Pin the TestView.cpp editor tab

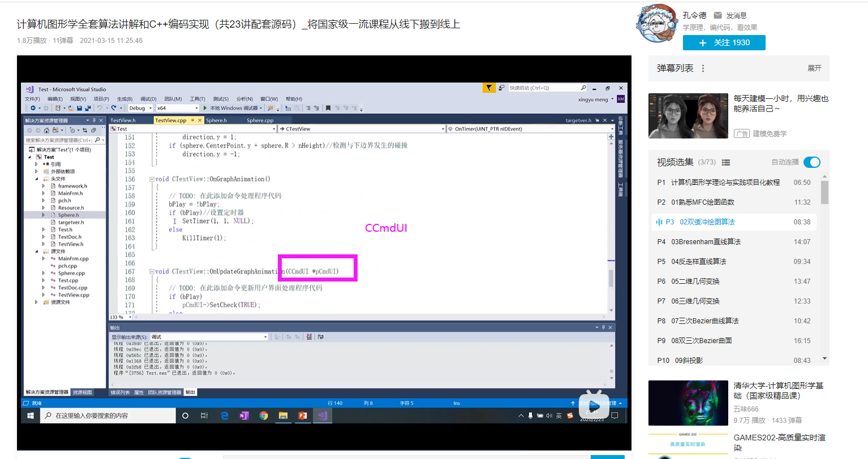192,120
